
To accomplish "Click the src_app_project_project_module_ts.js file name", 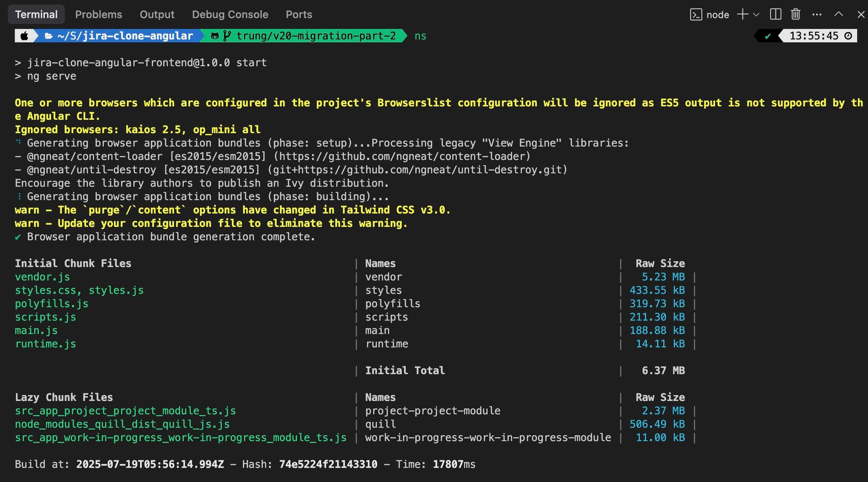I will 125,411.
